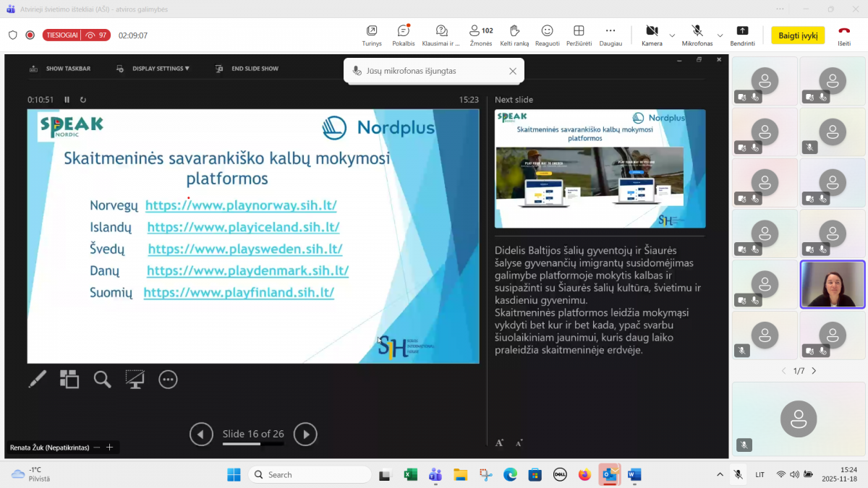Screen dimensions: 868x488
Task: Open the Pokalbis chat panel
Action: 404,34
